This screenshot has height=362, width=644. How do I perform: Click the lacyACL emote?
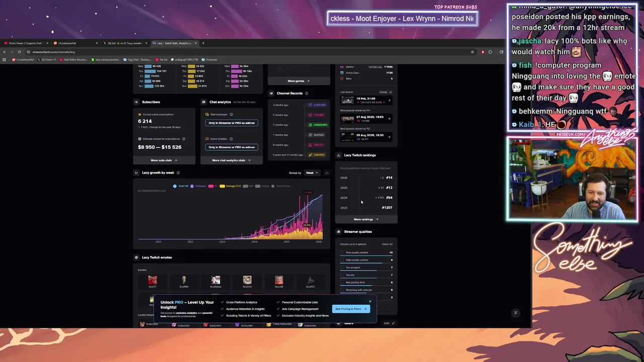310,281
